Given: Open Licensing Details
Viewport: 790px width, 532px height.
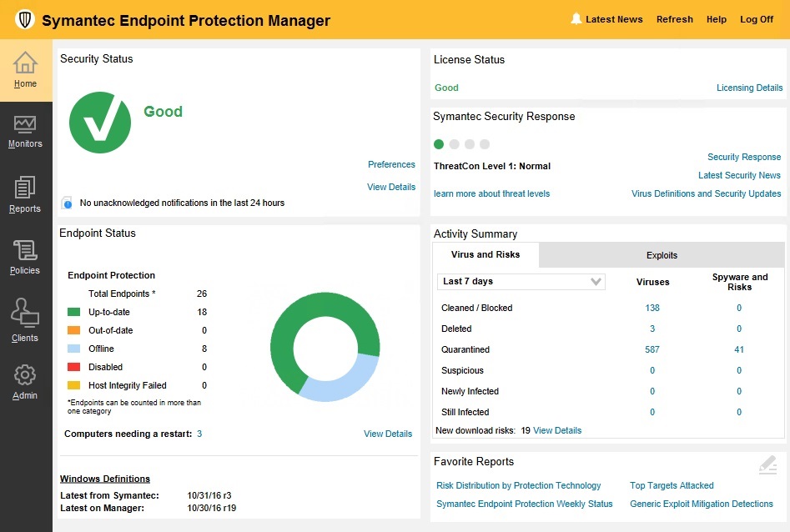Looking at the screenshot, I should [x=749, y=88].
